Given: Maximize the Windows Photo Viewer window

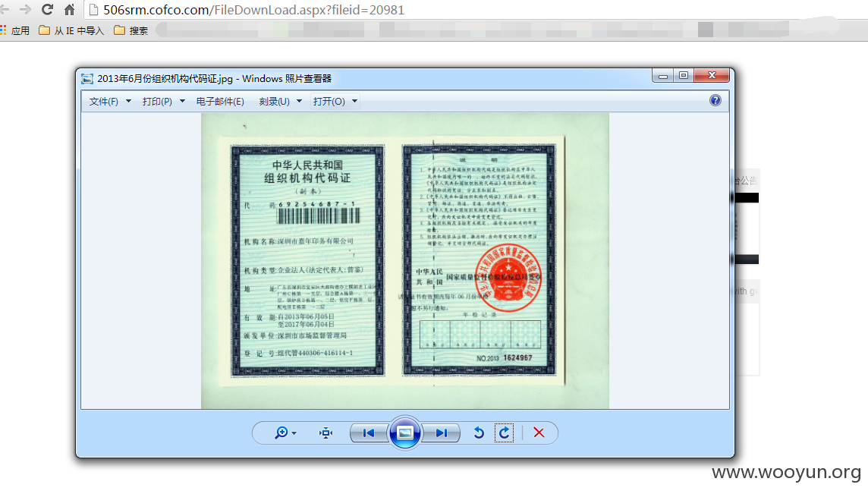Looking at the screenshot, I should [684, 76].
